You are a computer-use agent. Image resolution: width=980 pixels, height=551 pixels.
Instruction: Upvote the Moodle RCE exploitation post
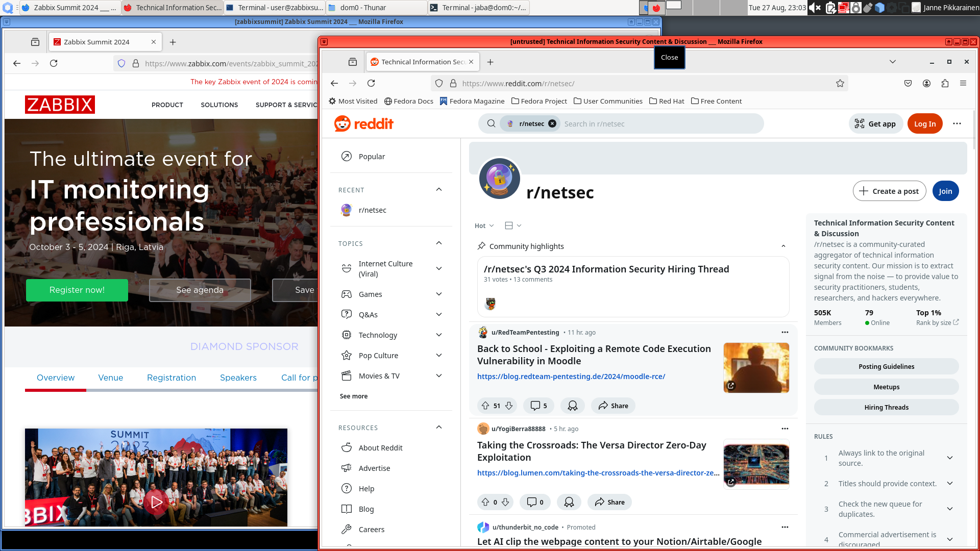(485, 405)
